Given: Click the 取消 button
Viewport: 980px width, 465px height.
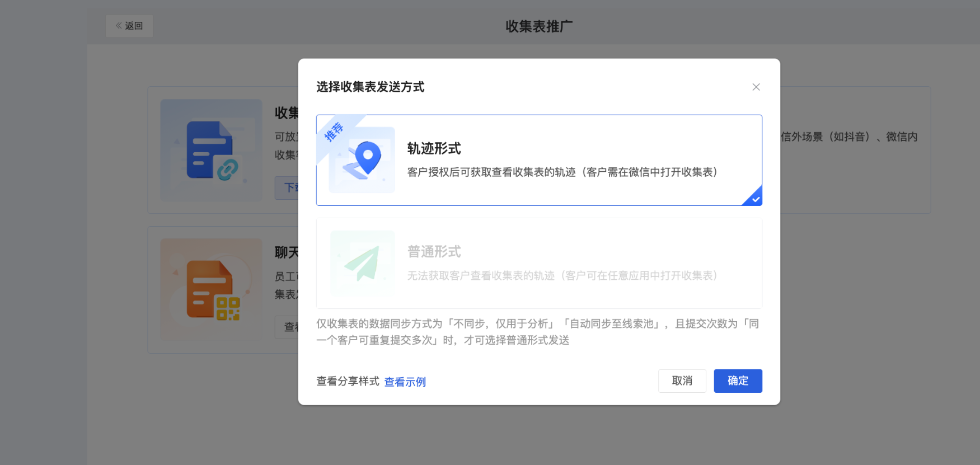Looking at the screenshot, I should [682, 381].
